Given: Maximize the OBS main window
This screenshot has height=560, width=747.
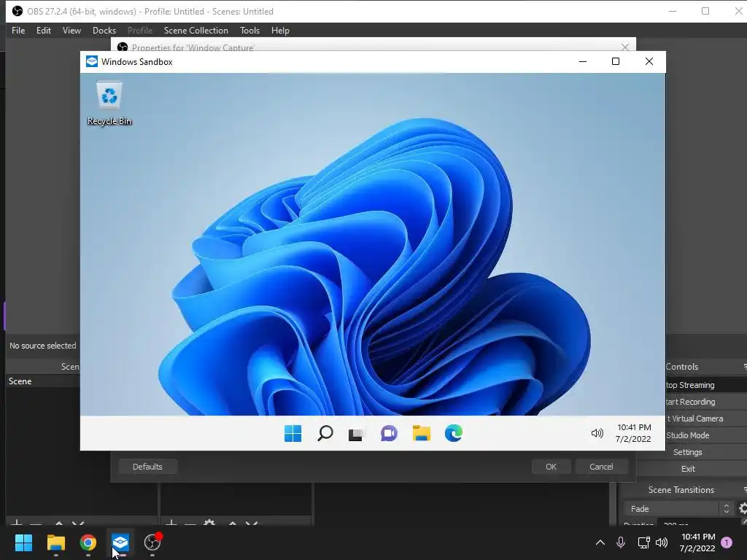Looking at the screenshot, I should [x=705, y=11].
